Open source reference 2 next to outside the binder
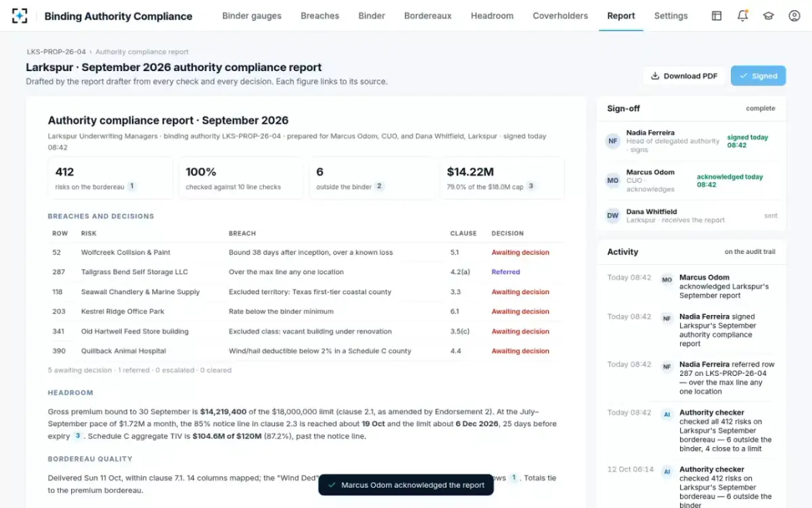The height and width of the screenshot is (508, 812). point(380,186)
